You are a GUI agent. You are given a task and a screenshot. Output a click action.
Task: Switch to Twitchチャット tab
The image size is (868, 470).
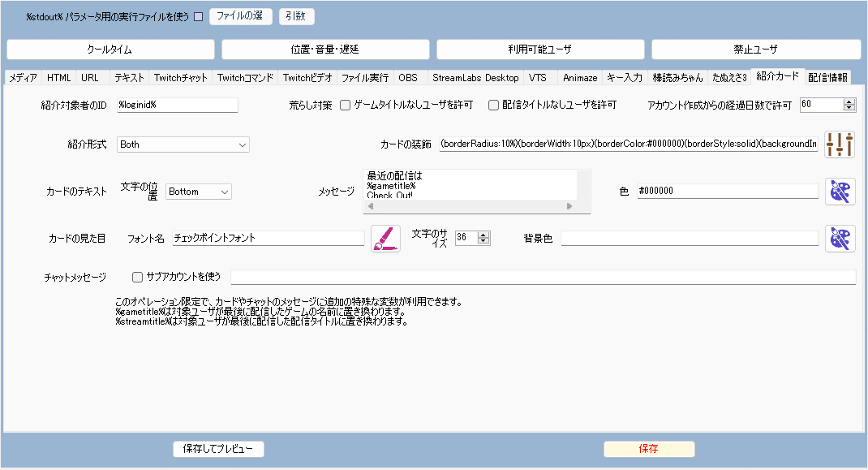180,78
